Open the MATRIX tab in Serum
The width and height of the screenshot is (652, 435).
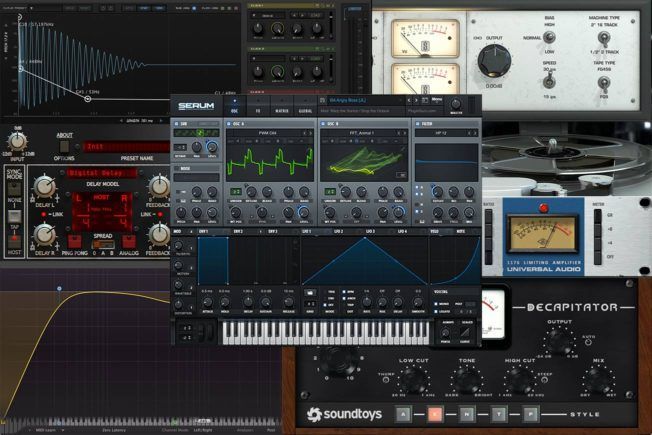click(282, 106)
